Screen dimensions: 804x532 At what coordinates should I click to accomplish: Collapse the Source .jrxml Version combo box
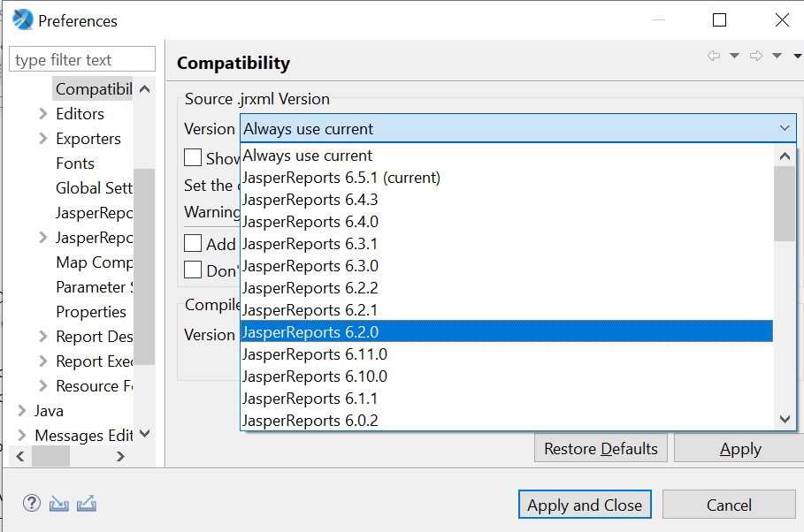(x=784, y=128)
